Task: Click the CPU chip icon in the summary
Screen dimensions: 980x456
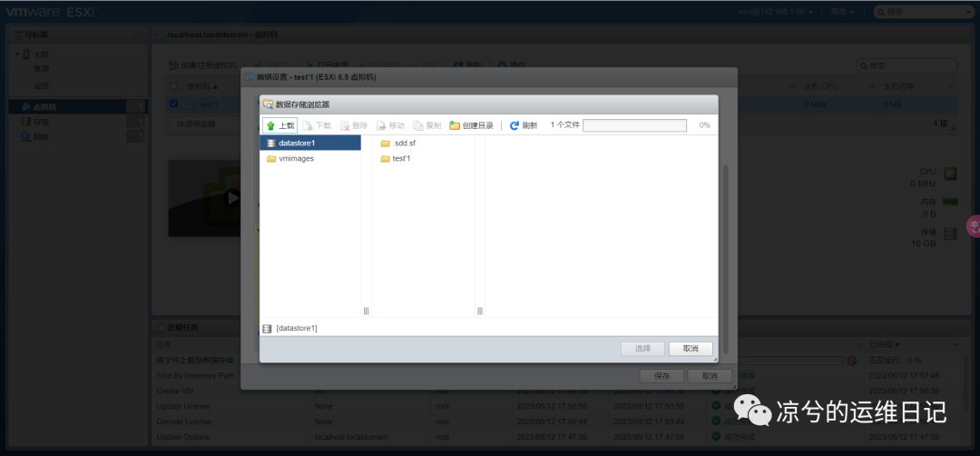Action: pyautogui.click(x=950, y=173)
